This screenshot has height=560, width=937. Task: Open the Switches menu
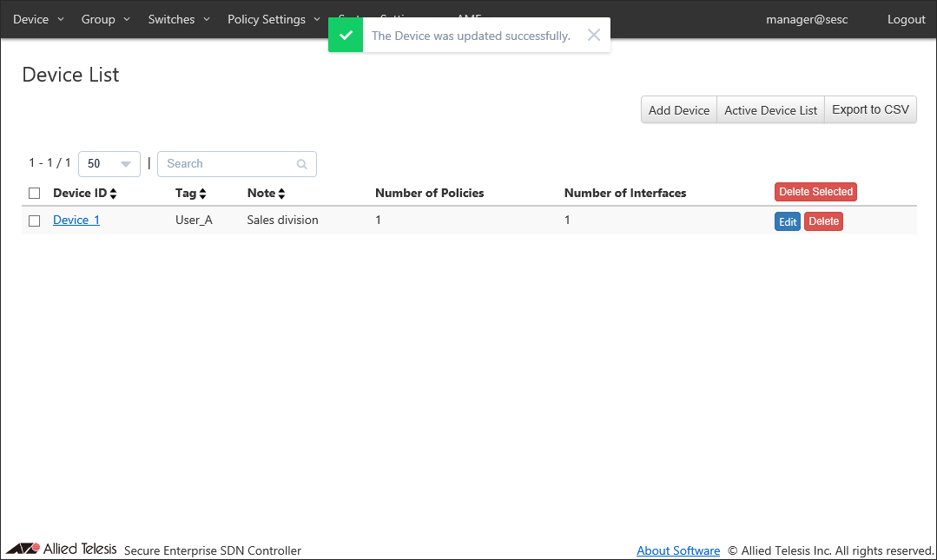pos(179,19)
